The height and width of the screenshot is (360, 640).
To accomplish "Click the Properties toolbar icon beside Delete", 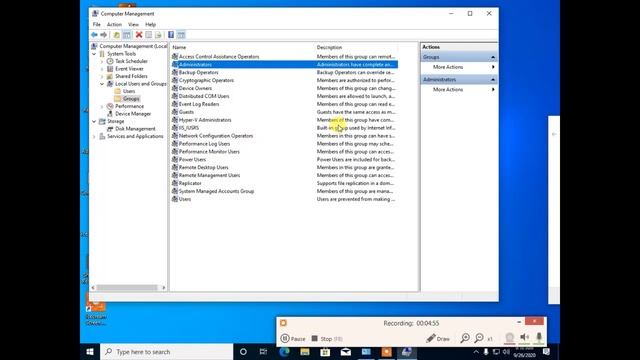I will pos(149,35).
